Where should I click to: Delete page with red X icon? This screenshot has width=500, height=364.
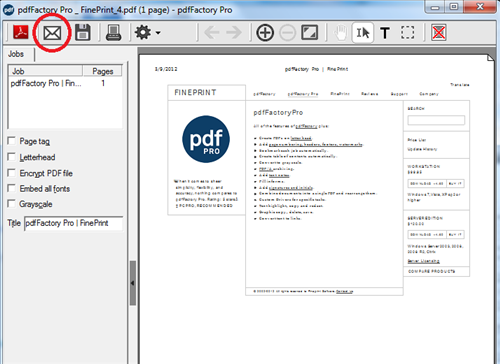(439, 32)
